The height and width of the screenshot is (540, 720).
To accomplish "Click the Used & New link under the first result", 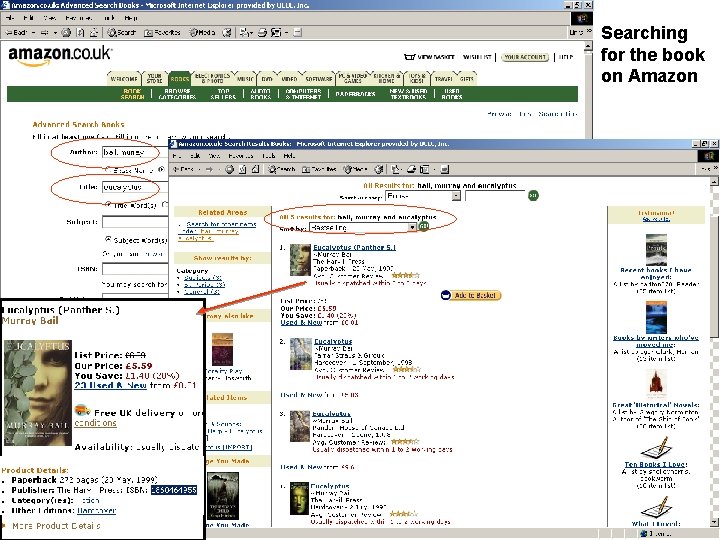I will point(303,322).
